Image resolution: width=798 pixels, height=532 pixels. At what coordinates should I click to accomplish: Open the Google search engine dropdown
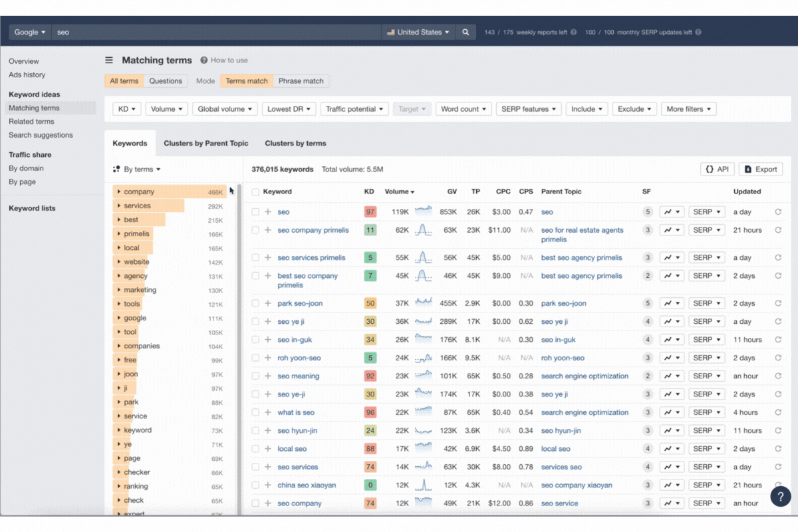(30, 32)
